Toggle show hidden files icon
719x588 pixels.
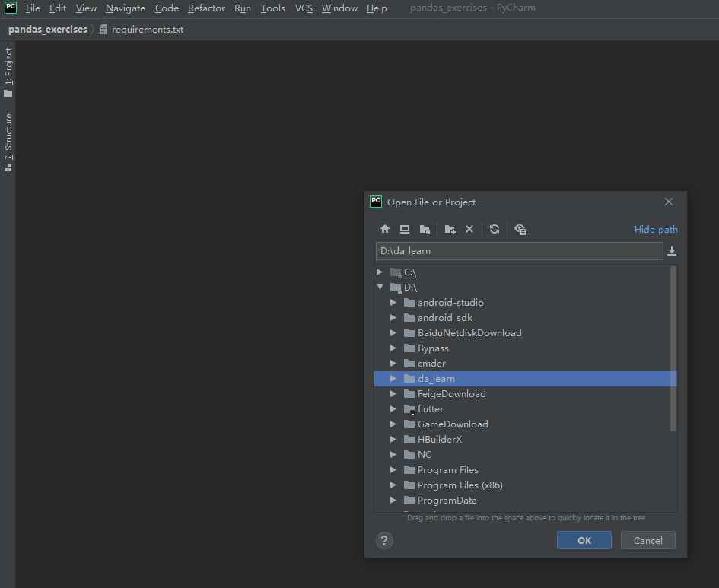click(520, 229)
